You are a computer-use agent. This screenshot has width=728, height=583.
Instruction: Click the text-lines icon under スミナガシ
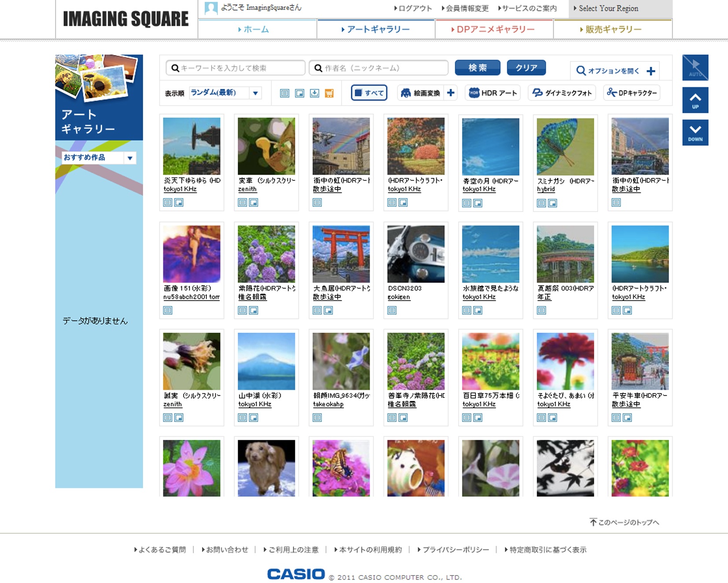tap(542, 203)
